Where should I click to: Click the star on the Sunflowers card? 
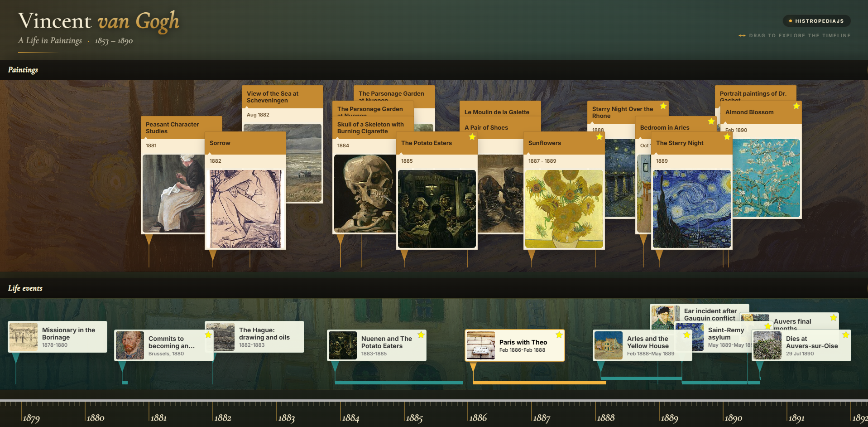tap(599, 137)
